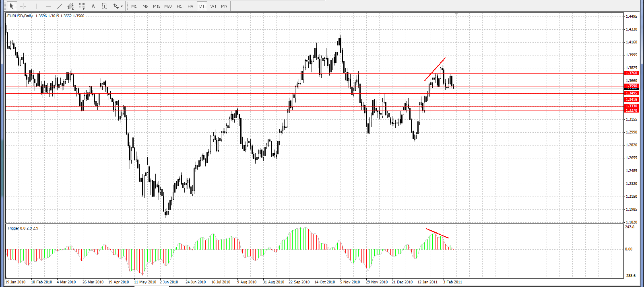The width and height of the screenshot is (644, 287).
Task: Switch to W1 weekly timeframe
Action: [x=213, y=6]
